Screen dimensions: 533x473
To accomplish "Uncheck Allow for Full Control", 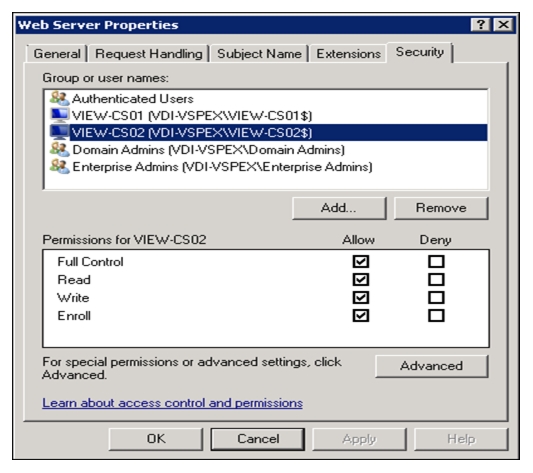I will coord(361,261).
